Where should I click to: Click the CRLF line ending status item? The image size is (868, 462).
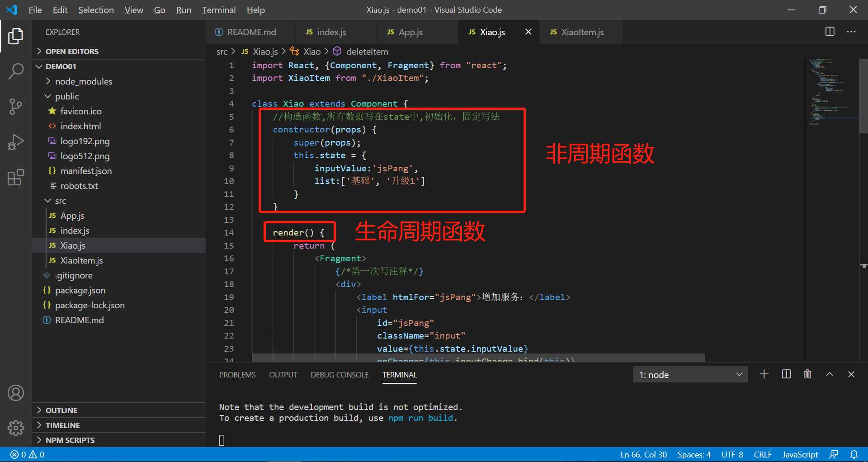(x=763, y=454)
